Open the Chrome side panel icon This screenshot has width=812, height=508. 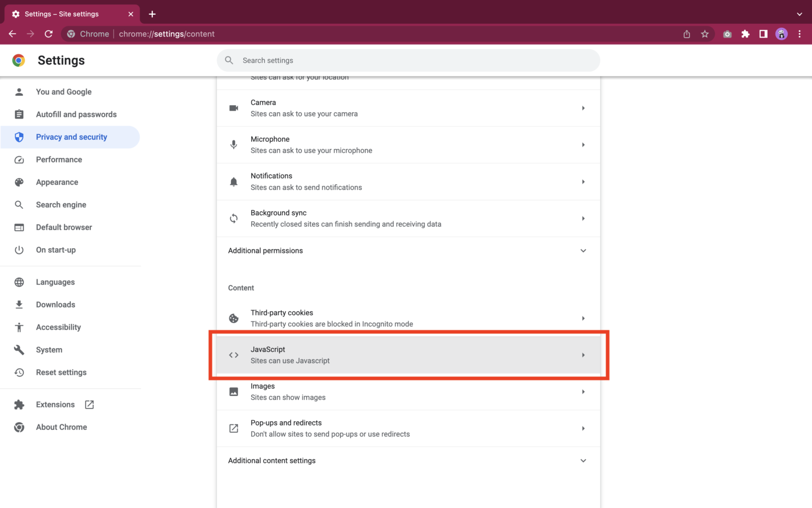[763, 33]
